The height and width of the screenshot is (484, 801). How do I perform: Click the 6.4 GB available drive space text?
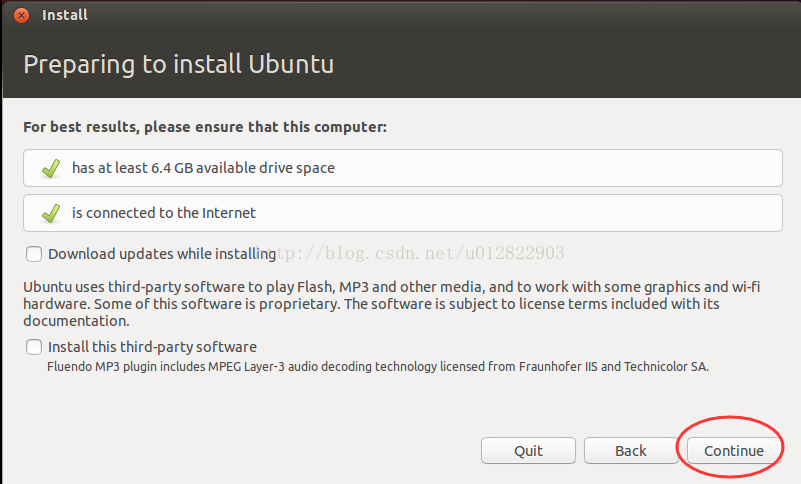(x=203, y=168)
